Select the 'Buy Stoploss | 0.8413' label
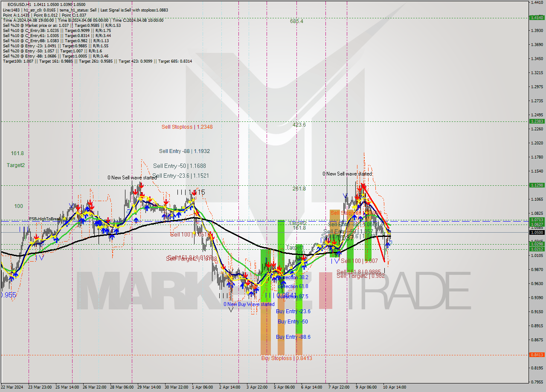This screenshot has width=546, height=392. click(x=287, y=358)
